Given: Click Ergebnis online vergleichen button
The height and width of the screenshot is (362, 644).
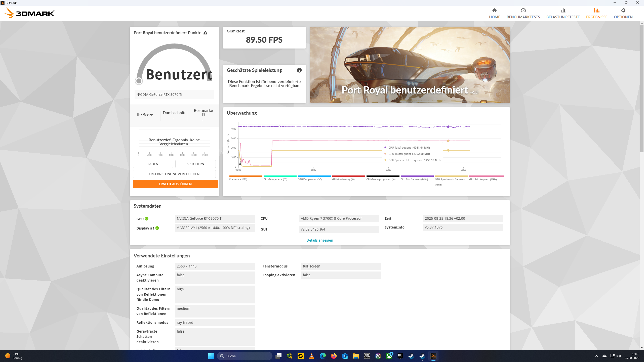Looking at the screenshot, I should coord(174,174).
